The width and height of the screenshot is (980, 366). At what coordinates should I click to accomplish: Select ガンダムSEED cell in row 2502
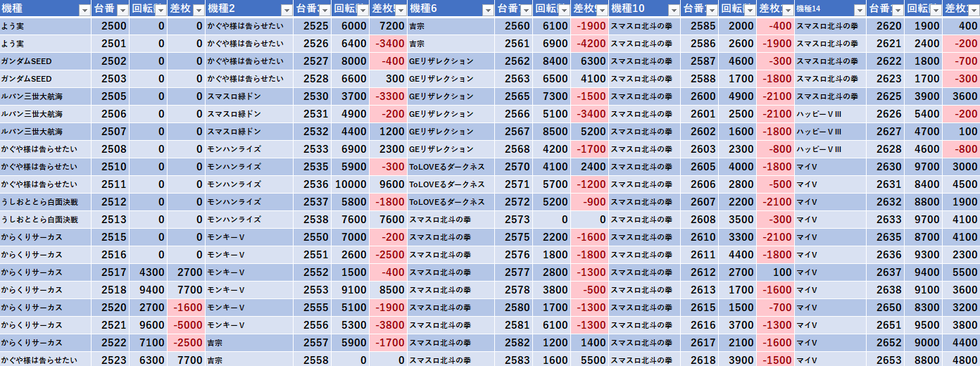point(46,61)
